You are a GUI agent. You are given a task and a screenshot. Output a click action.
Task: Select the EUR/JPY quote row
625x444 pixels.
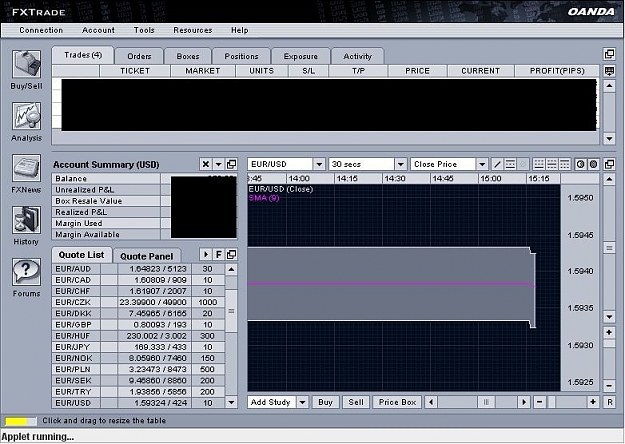click(138, 347)
